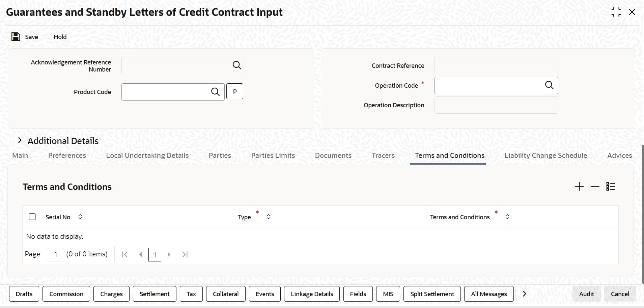The width and height of the screenshot is (644, 308).
Task: Click the Split Settlement button
Action: [x=432, y=294]
